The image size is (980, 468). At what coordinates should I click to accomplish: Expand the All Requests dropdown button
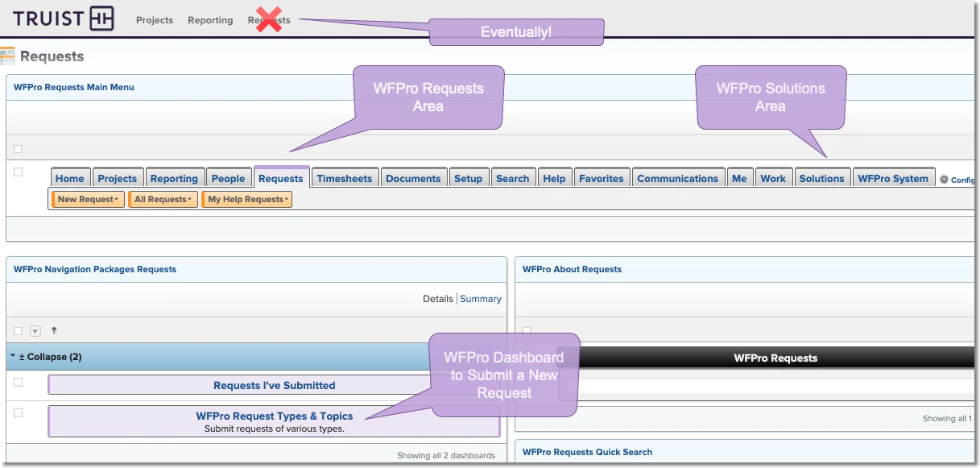[x=163, y=199]
